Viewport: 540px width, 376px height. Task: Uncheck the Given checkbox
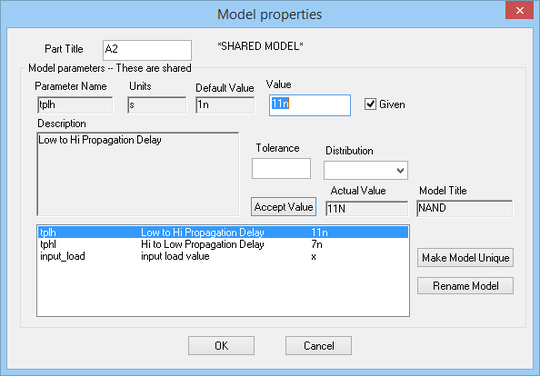(x=370, y=104)
